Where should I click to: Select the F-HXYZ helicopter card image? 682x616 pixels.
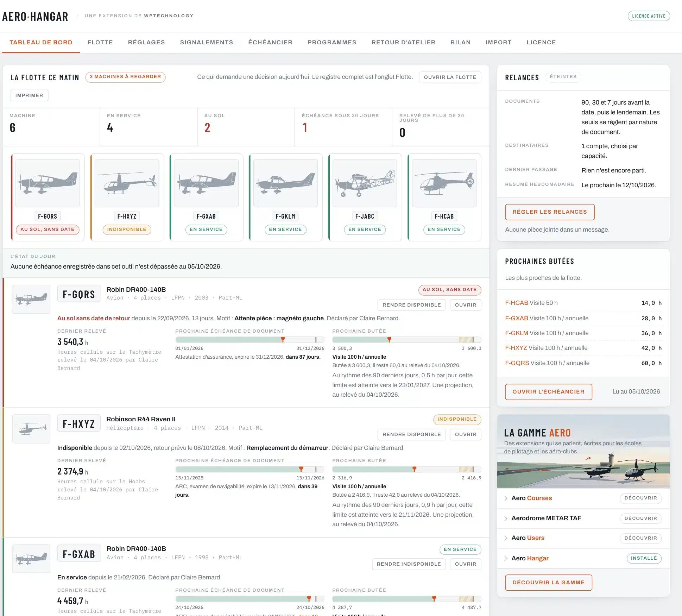pos(127,183)
